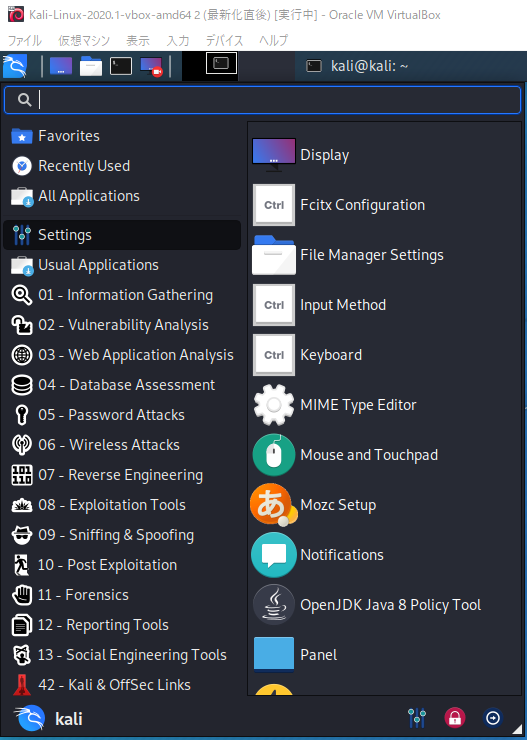The image size is (527, 740).
Task: Launch OpenJDK Java 8 Policy Tool icon
Action: [274, 605]
